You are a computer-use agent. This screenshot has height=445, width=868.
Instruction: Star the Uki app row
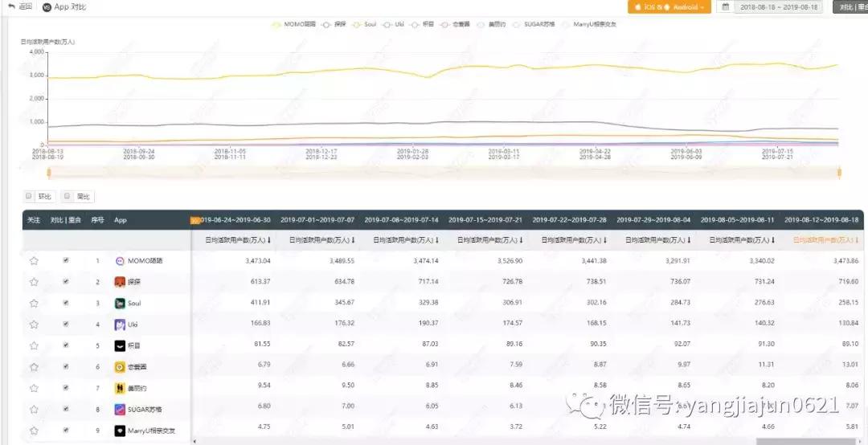pos(34,325)
